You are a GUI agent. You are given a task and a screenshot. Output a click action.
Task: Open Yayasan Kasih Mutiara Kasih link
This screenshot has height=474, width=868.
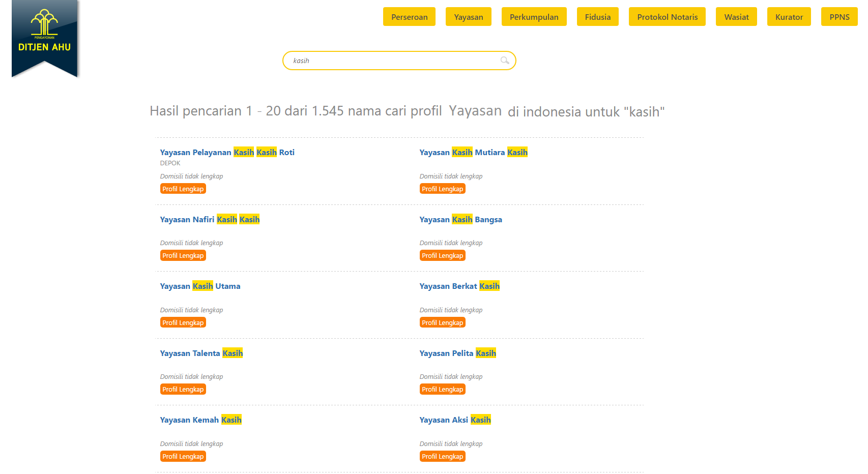click(x=473, y=152)
